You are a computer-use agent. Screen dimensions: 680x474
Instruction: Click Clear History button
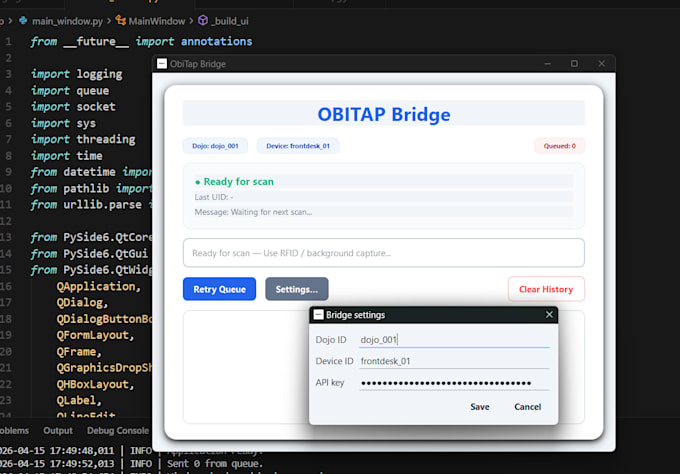(546, 289)
